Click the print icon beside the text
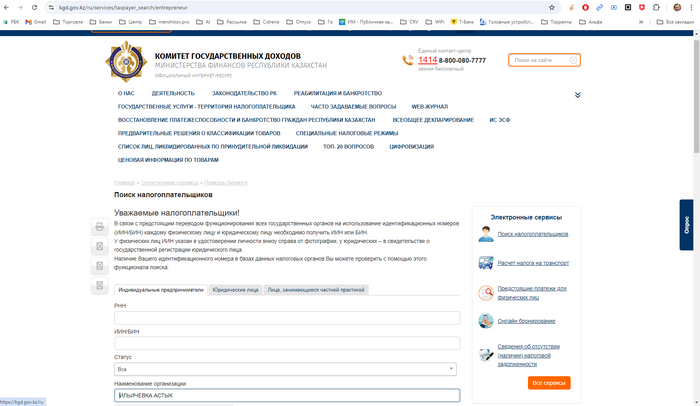Viewport: 700px width, 406px height. tap(100, 227)
